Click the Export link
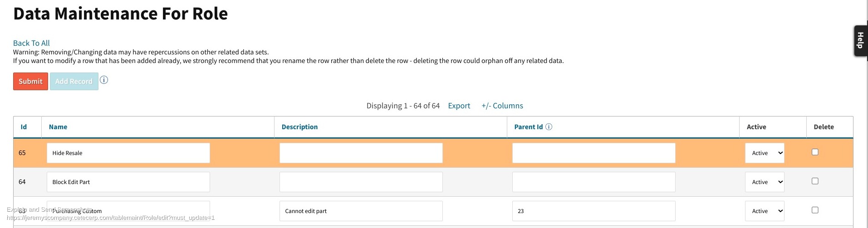 tap(459, 106)
